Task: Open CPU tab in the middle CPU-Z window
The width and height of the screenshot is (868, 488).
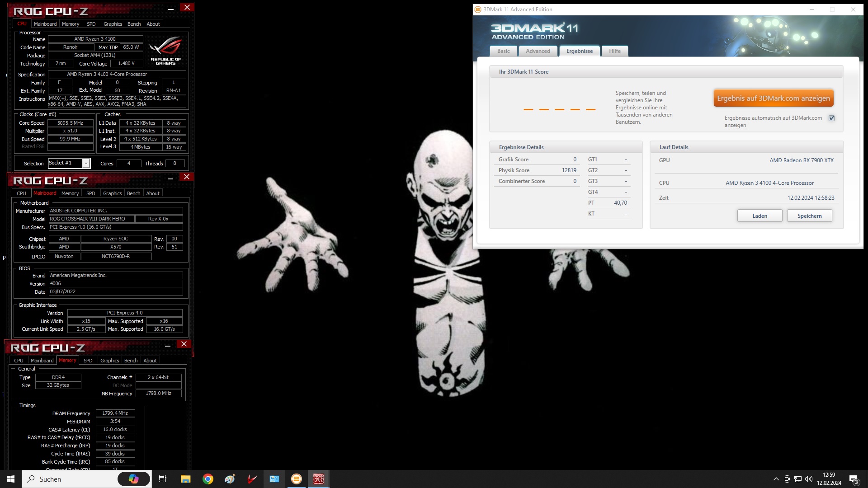Action: [22, 193]
